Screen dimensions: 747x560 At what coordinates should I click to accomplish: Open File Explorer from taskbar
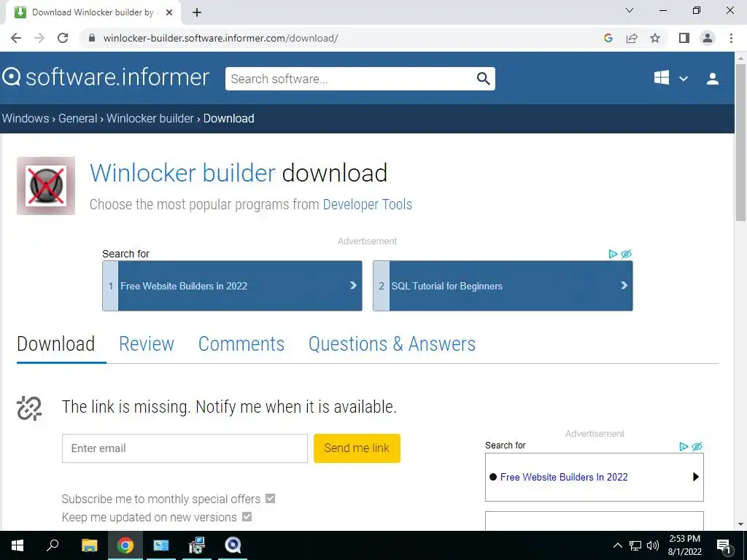click(x=89, y=545)
